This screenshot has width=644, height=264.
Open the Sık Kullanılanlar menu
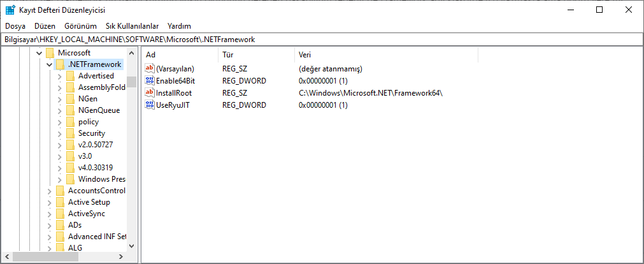click(132, 26)
